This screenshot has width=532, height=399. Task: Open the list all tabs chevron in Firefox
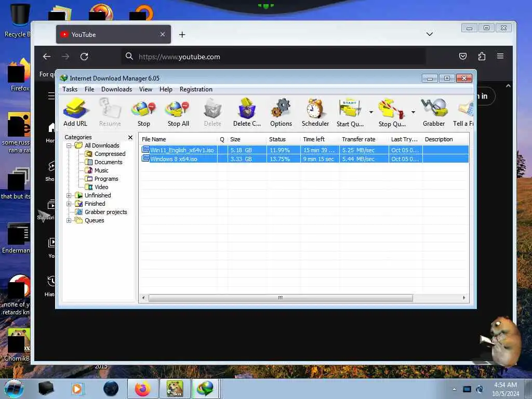[x=430, y=34]
